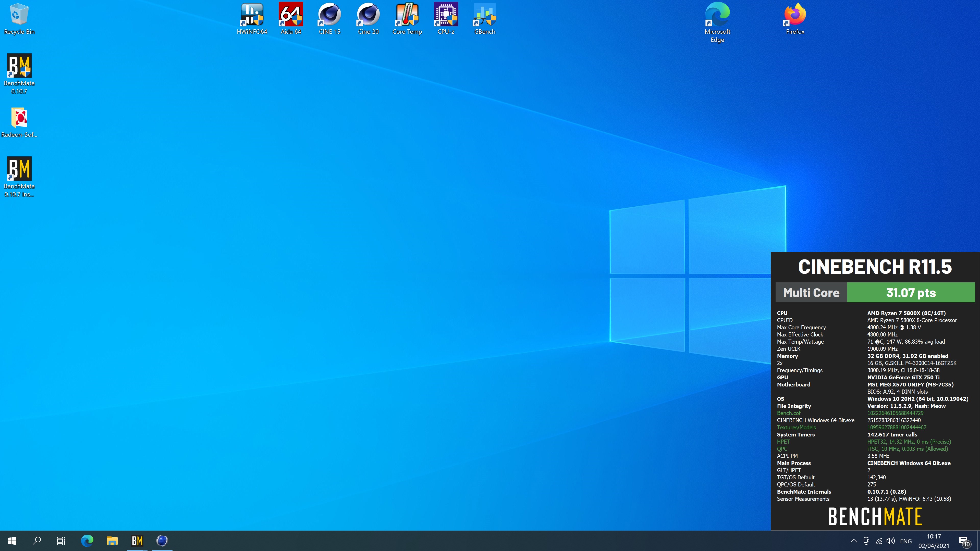Click the Max Effective Clock label
The image size is (980, 551).
pos(800,335)
